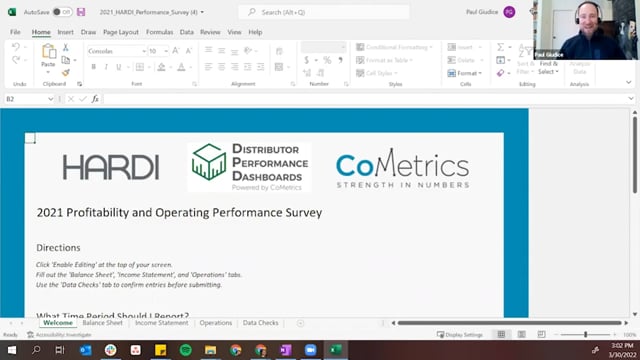Click the Font Color letter A
Viewport: 640px width, 360px height.
(x=181, y=67)
